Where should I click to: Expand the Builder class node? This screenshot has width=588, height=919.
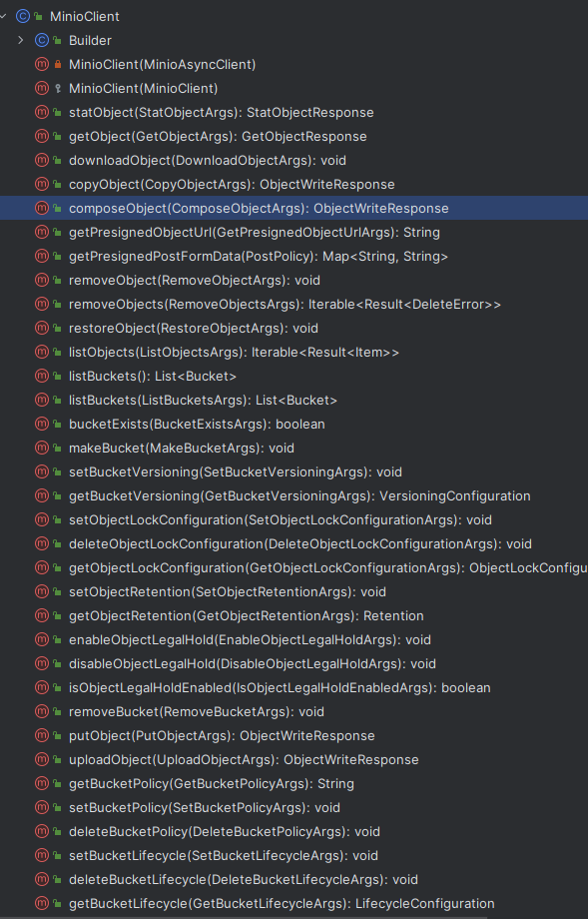(21, 40)
